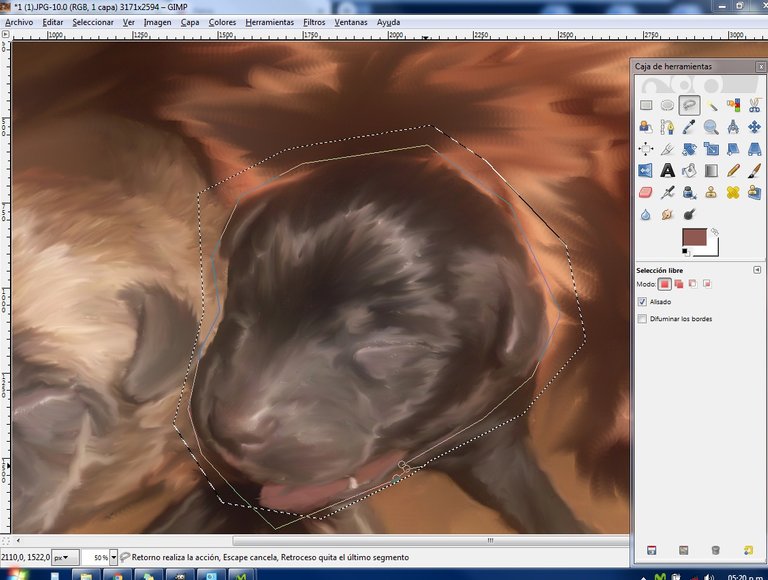Select the Perspective tool

pos(755,149)
